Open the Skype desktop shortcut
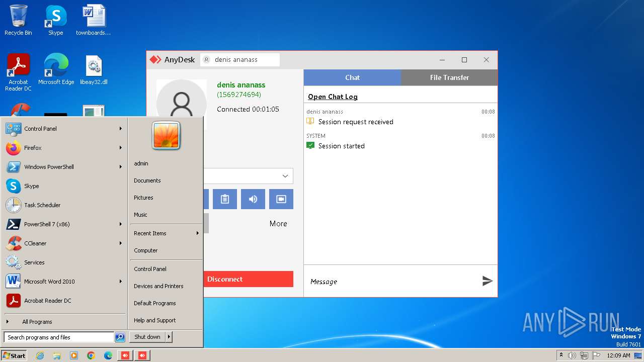This screenshot has width=644, height=362. (56, 20)
